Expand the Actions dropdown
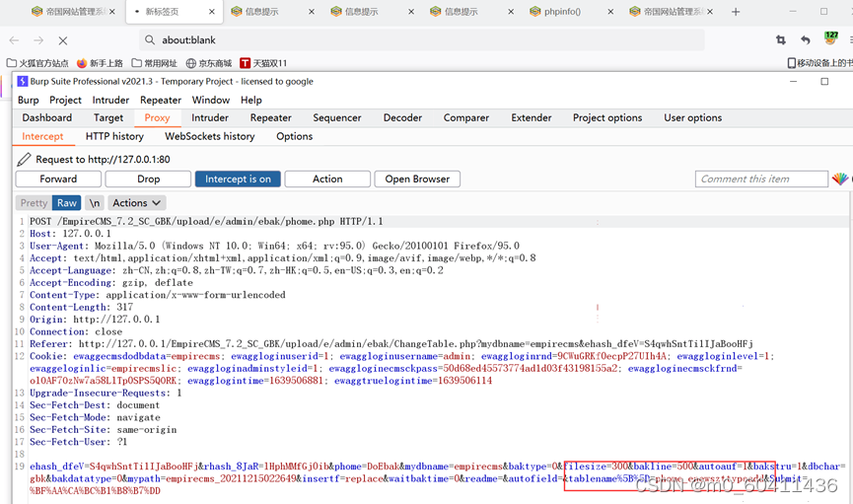The width and height of the screenshot is (853, 504). coord(136,203)
